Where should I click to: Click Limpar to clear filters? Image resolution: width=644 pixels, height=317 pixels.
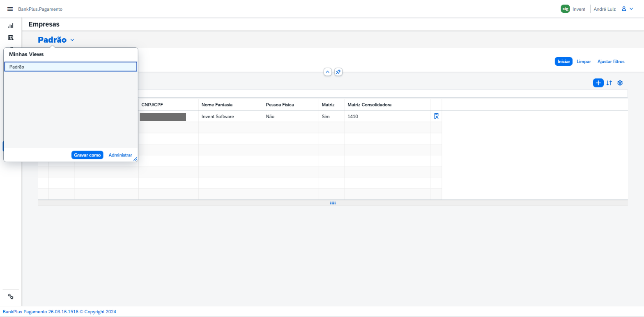[584, 62]
